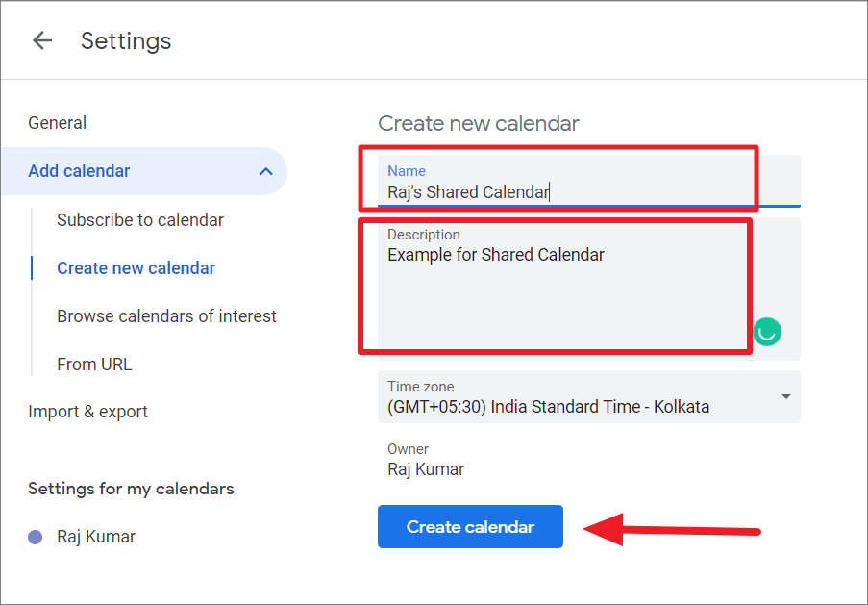Click the Owner name Raj Kumar text
This screenshot has width=868, height=605.
[426, 469]
